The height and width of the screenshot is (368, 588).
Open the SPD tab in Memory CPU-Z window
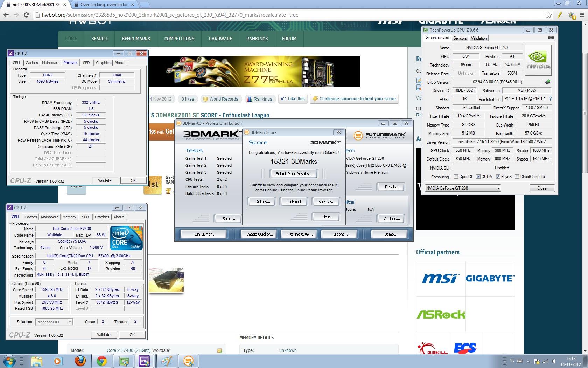(x=86, y=63)
